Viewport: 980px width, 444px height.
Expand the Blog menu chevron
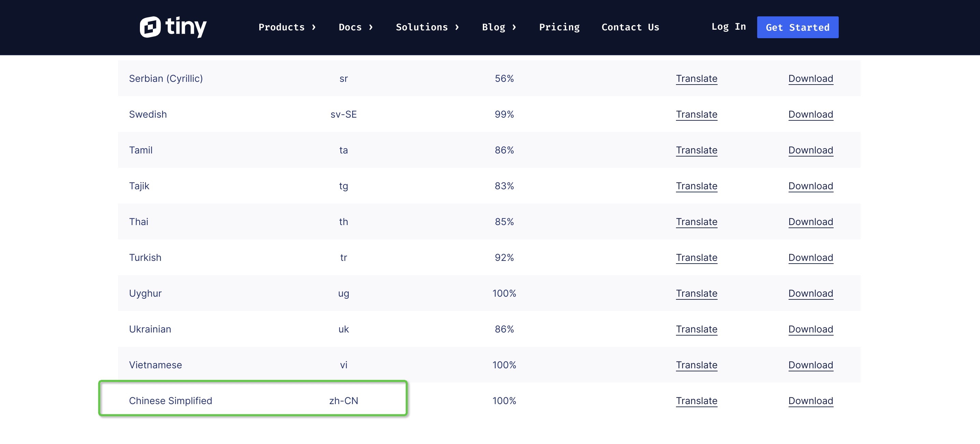click(514, 27)
